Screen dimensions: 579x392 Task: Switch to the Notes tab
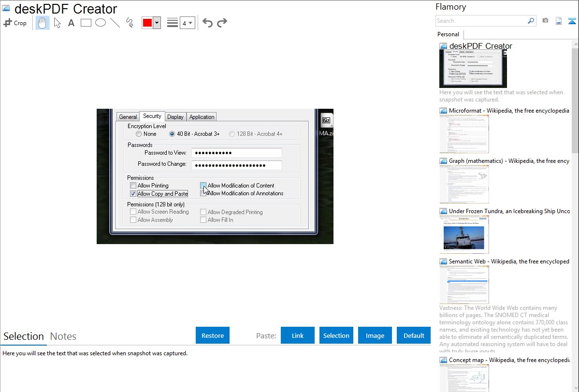click(63, 336)
